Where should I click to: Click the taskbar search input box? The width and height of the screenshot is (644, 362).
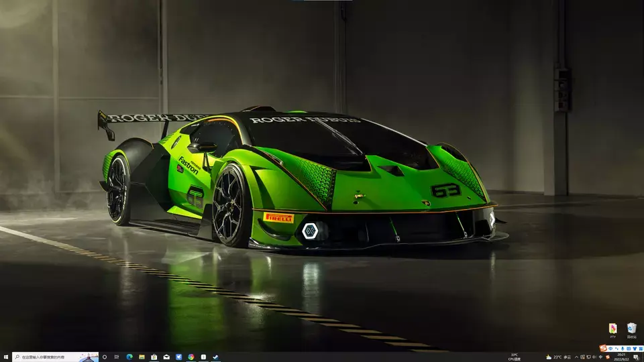point(55,357)
